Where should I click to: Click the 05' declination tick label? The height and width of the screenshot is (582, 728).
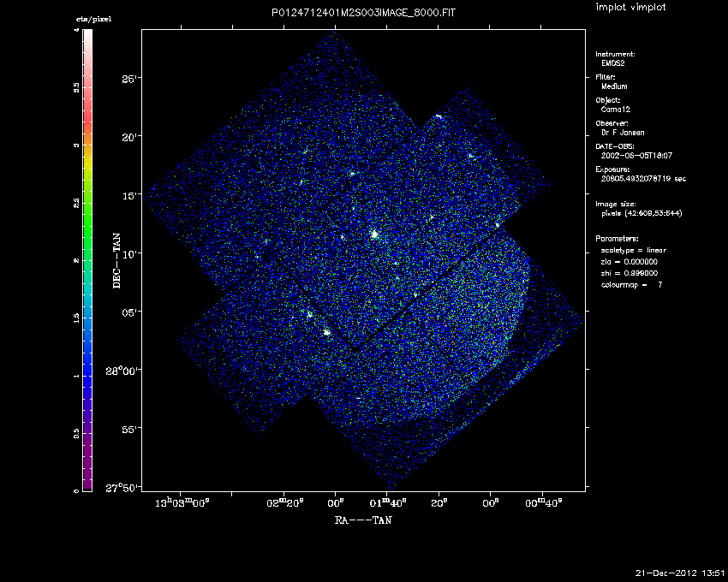[x=130, y=312]
